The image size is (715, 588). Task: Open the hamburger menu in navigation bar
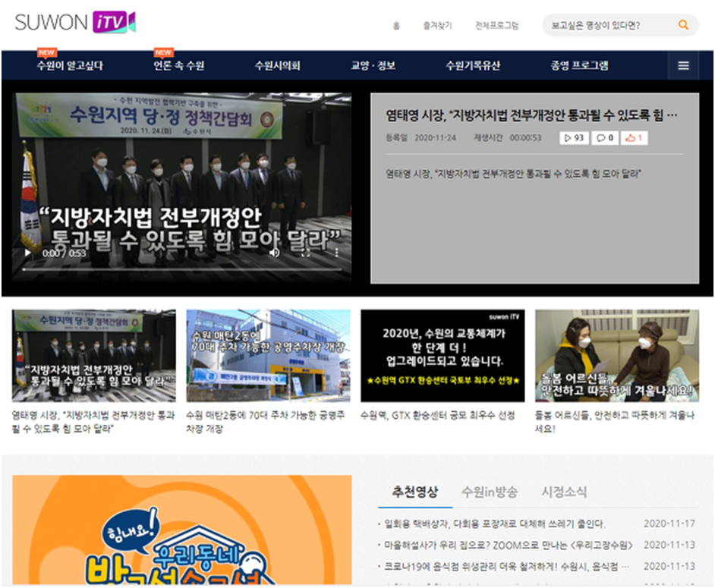pyautogui.click(x=683, y=66)
